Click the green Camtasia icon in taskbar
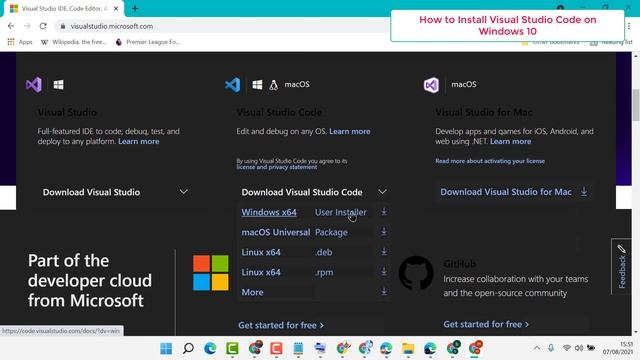Viewport: 640px width, 360px height. pyautogui.click(x=232, y=348)
